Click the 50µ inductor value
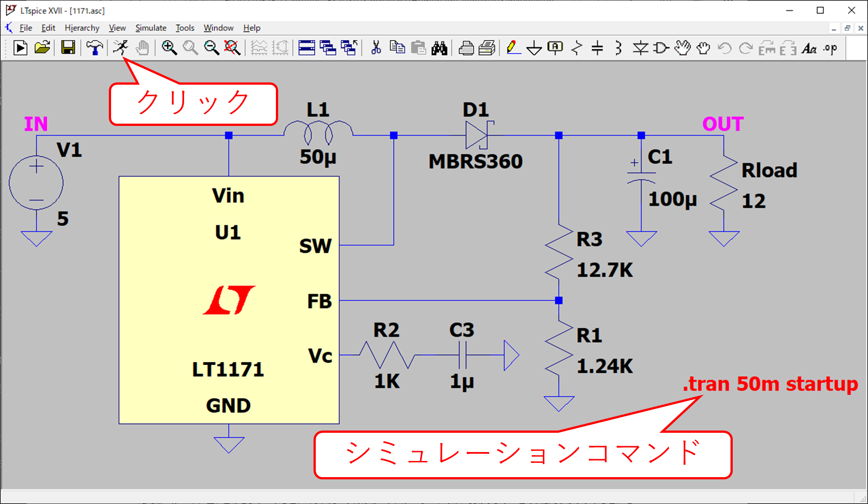The width and height of the screenshot is (868, 504). pos(318,157)
